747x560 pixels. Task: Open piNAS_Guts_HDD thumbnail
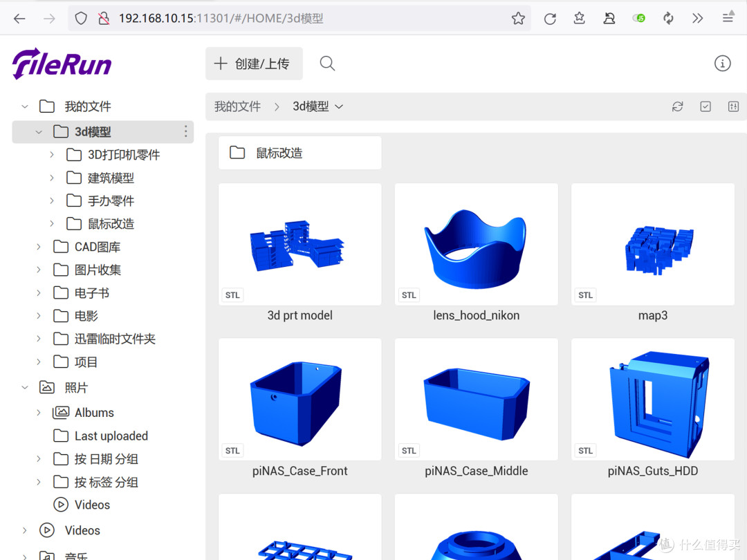click(653, 400)
